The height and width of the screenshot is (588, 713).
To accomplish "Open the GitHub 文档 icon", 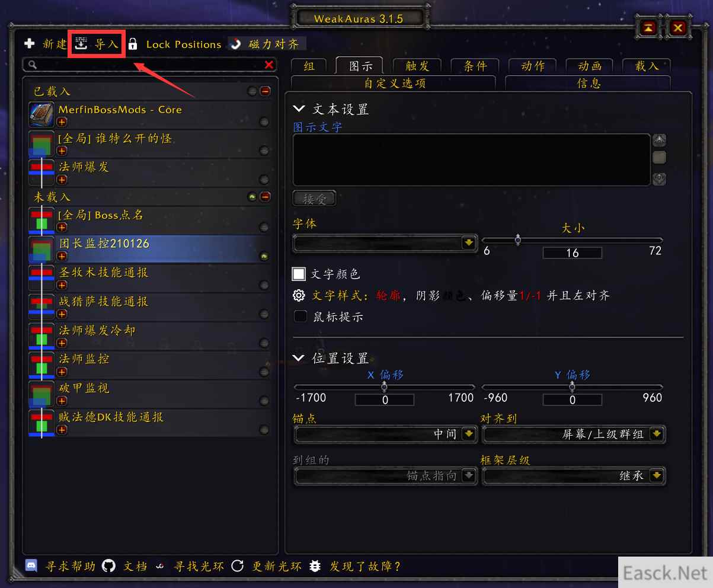I will point(108,566).
